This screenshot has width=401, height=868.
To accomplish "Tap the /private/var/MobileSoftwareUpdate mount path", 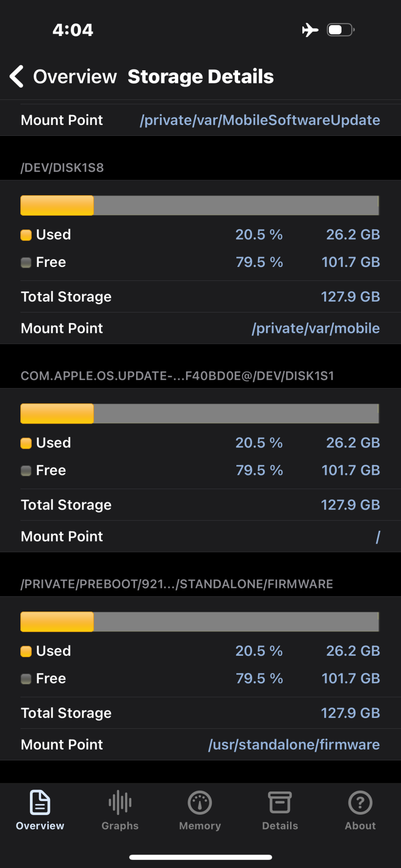I will [x=260, y=120].
